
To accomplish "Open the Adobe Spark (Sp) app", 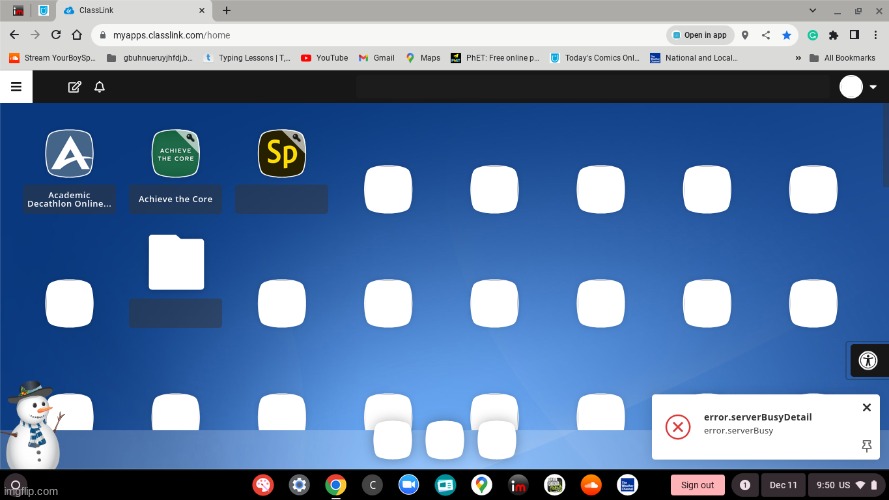I will (282, 154).
